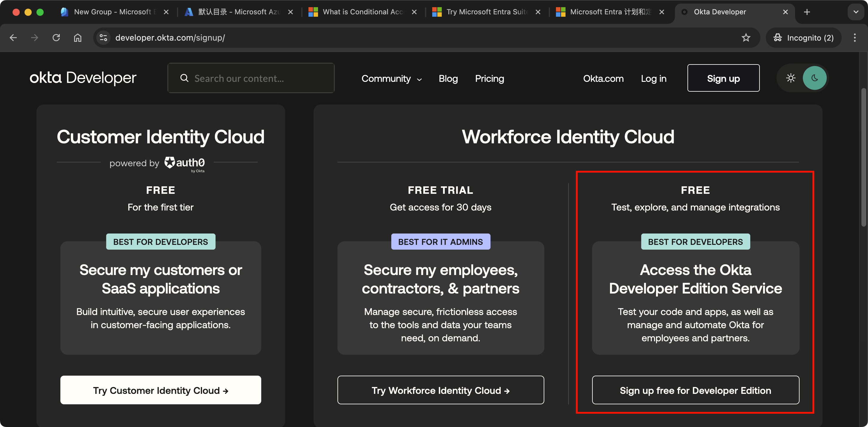Close the 默认目录 – Microsoft Azure tab
The width and height of the screenshot is (868, 427).
pos(291,12)
